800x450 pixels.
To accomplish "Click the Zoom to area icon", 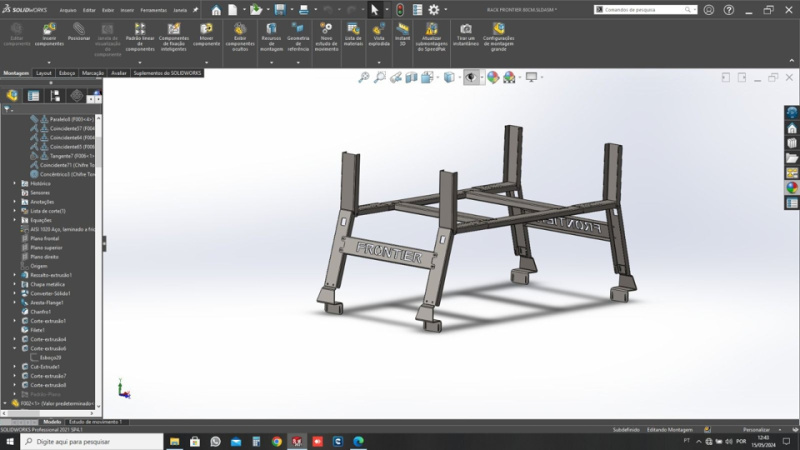I will click(x=380, y=77).
